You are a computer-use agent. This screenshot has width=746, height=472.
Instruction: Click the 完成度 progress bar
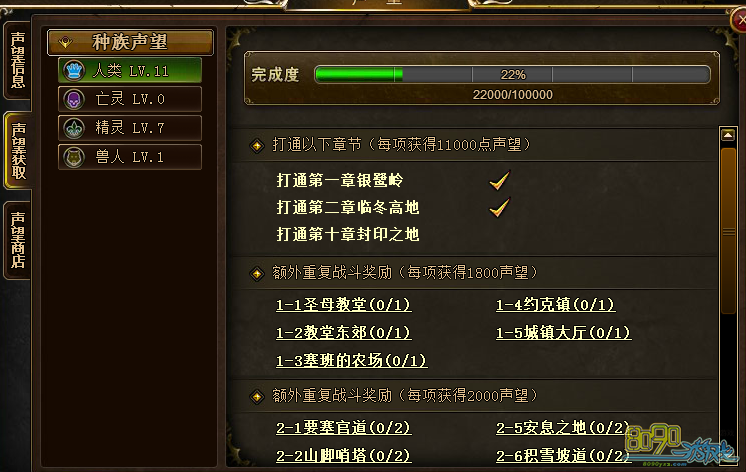tap(512, 75)
